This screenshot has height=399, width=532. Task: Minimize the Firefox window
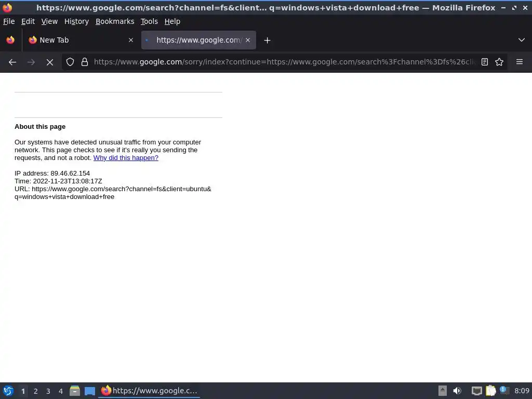coord(503,7)
